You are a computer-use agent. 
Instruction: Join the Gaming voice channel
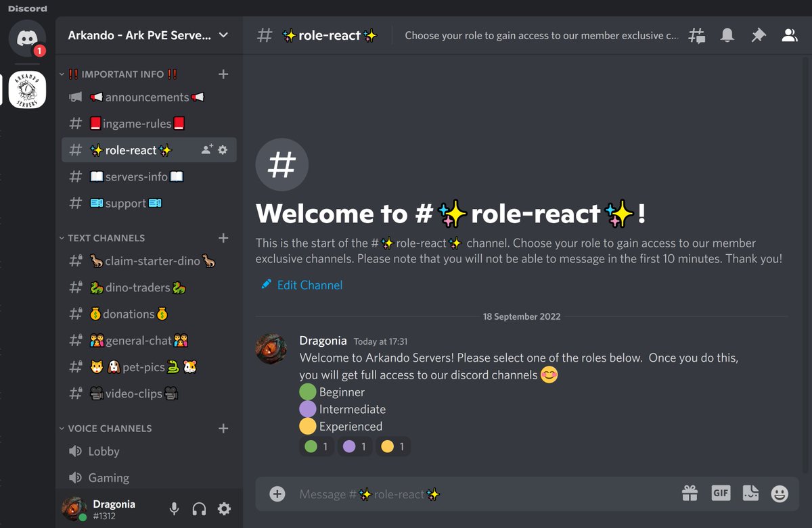tap(149, 478)
